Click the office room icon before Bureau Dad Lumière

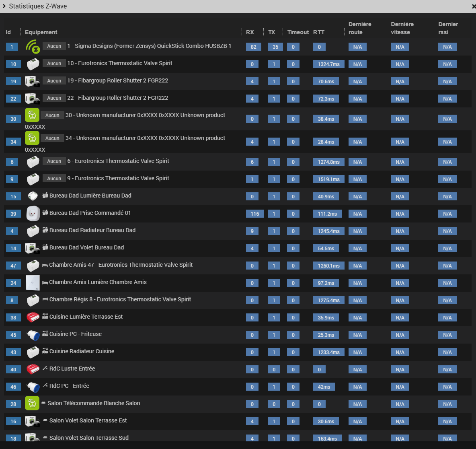coord(45,196)
